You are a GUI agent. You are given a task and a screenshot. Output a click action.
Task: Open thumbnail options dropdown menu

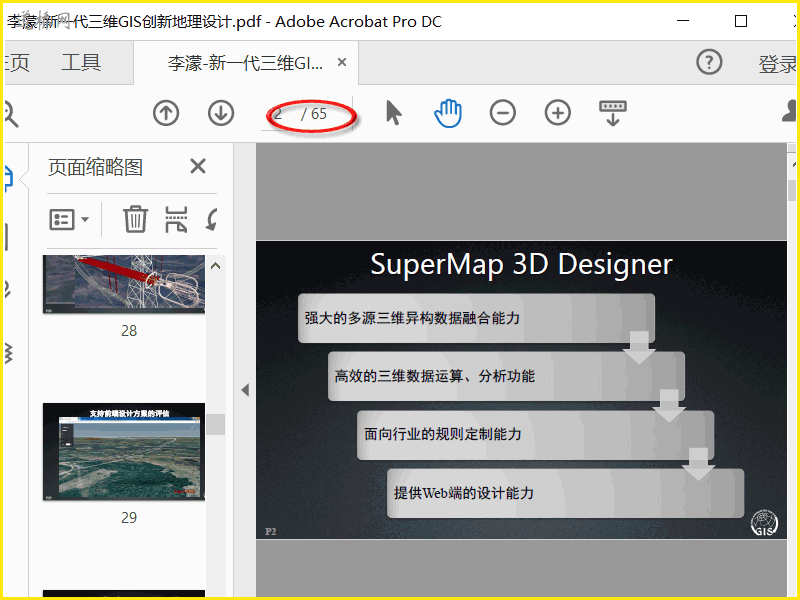pos(69,220)
